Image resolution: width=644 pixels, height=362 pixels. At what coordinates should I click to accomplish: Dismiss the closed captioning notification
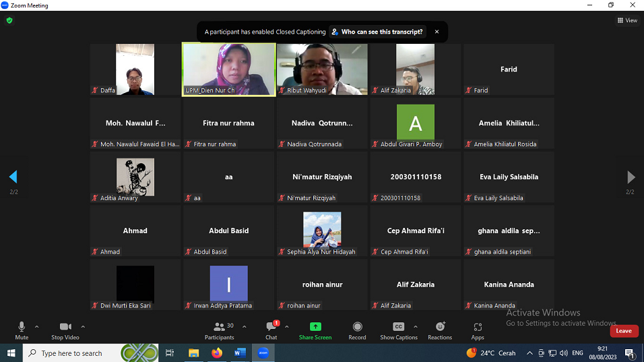[x=437, y=32]
